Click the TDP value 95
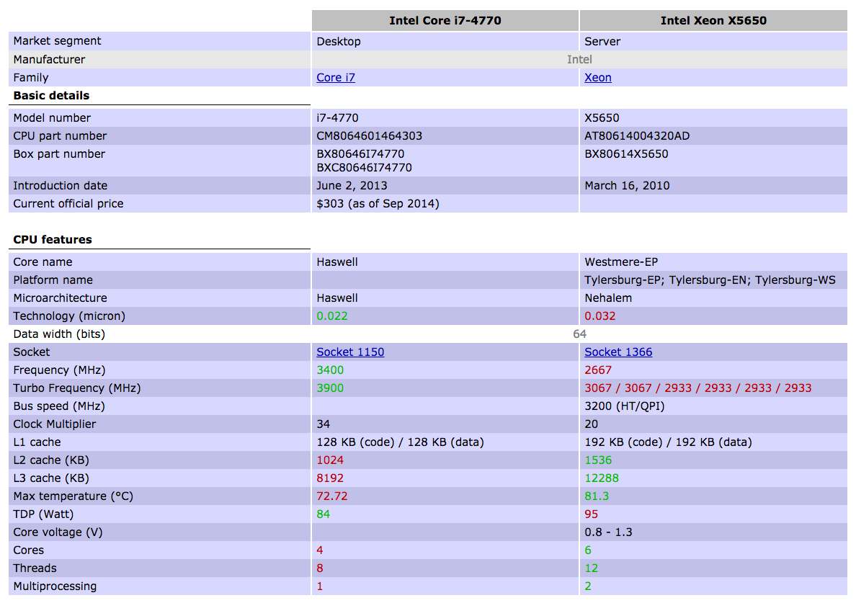Viewport: 856px width, 616px height. pos(592,514)
